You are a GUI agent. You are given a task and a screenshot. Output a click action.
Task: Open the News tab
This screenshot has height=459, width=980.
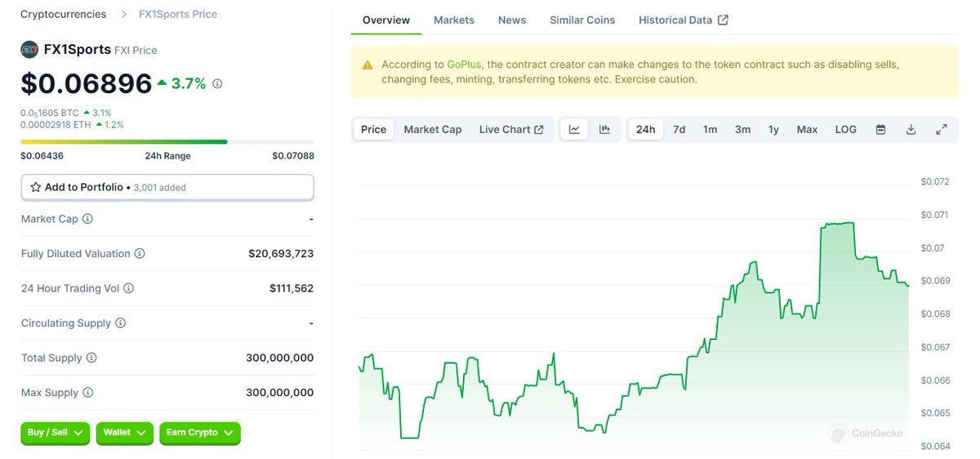coord(512,20)
